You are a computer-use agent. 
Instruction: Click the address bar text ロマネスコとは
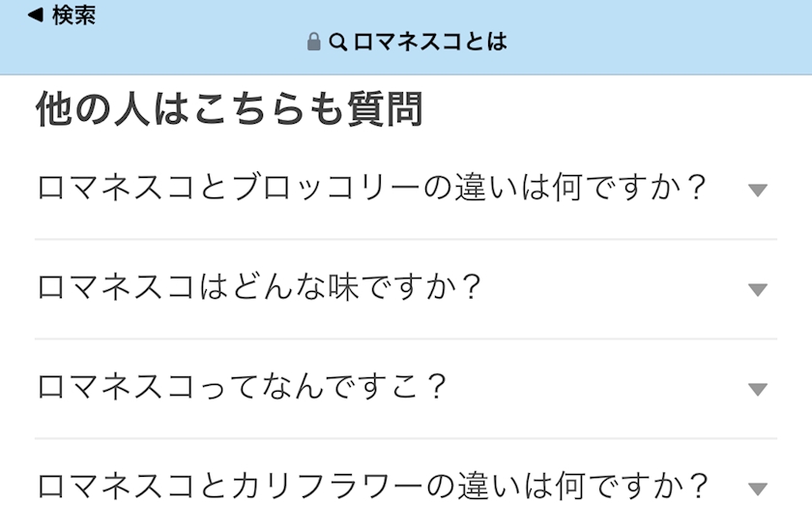(x=430, y=42)
